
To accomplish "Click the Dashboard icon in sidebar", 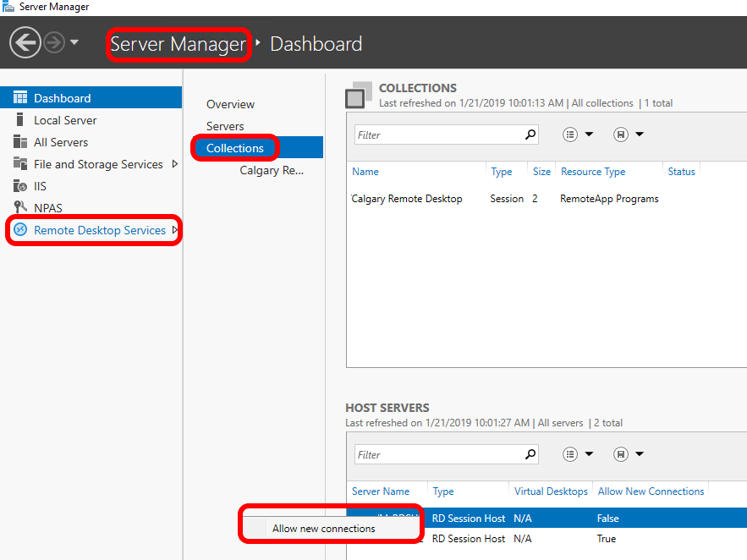I will 20,98.
